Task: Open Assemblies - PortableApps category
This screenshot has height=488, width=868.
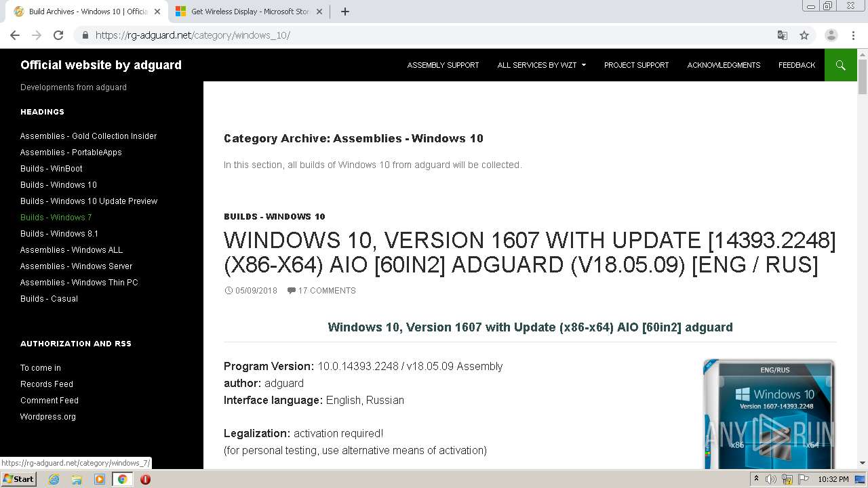Action: [x=71, y=152]
